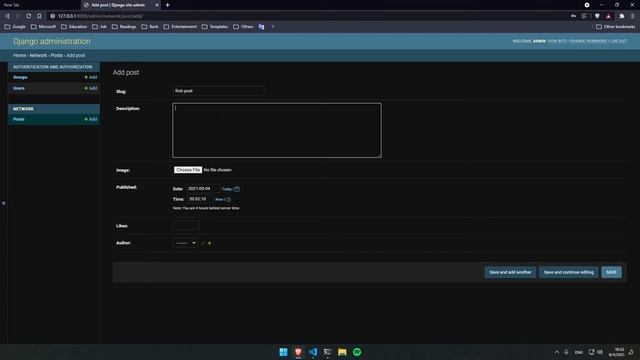Open the Author dropdown
The width and height of the screenshot is (640, 360).
186,243
